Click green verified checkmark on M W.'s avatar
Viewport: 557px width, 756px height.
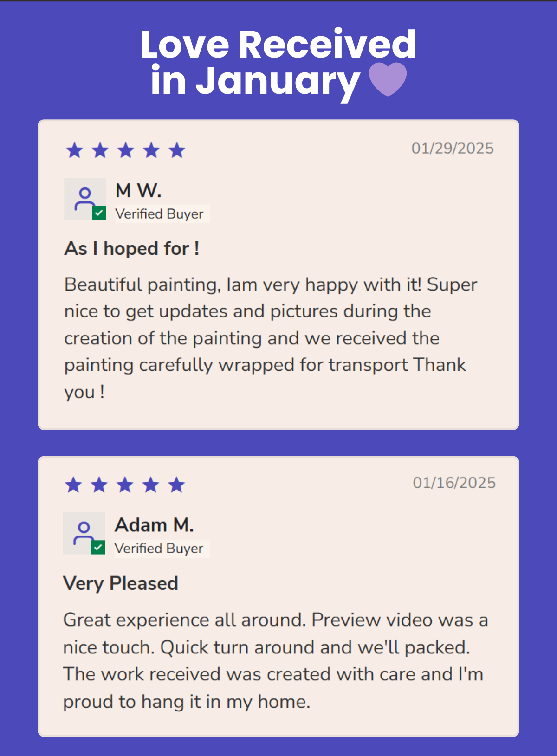tap(99, 213)
